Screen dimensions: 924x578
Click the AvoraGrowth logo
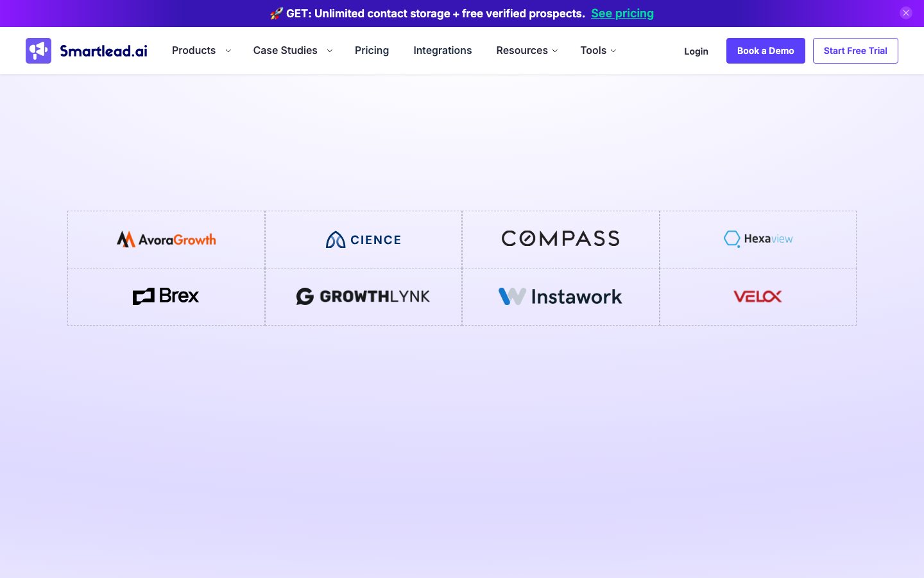(166, 240)
